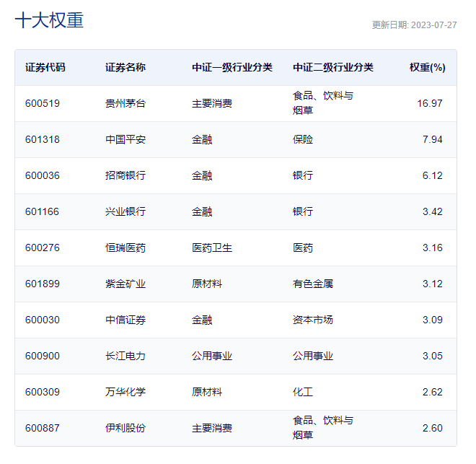Screen dimensions: 476x464
Task: Select stock code 600276
Action: [x=43, y=248]
